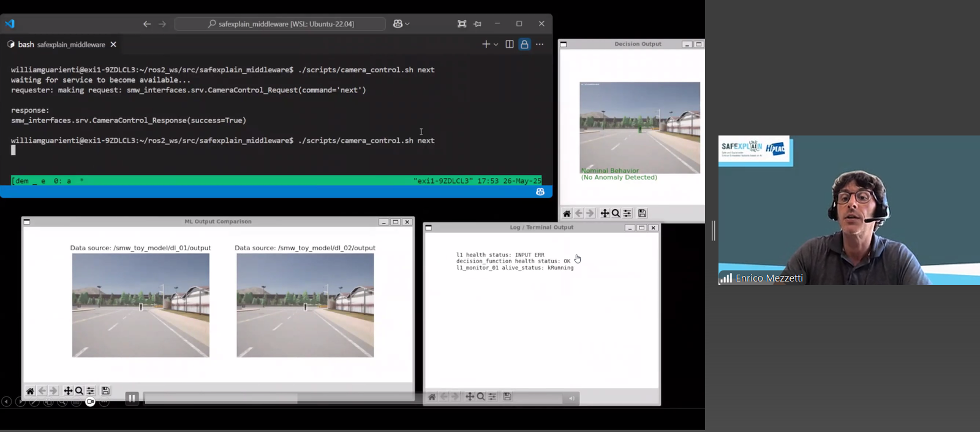Open window menu icon of ML Output Comparison
The image size is (980, 432).
tap(26, 222)
